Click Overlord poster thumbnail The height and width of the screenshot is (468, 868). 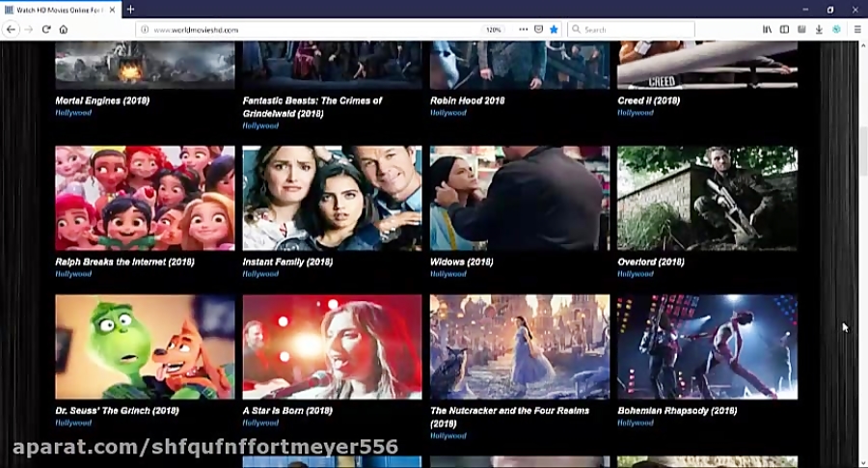[708, 198]
